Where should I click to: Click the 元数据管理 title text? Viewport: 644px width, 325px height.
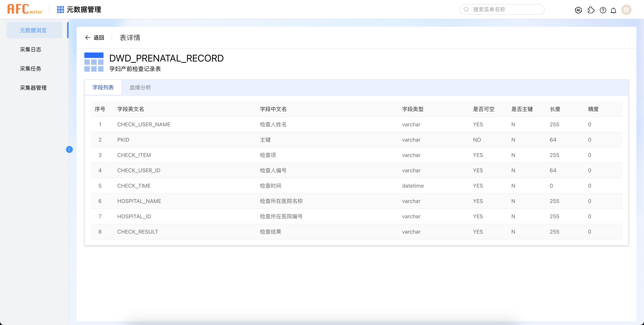(85, 10)
